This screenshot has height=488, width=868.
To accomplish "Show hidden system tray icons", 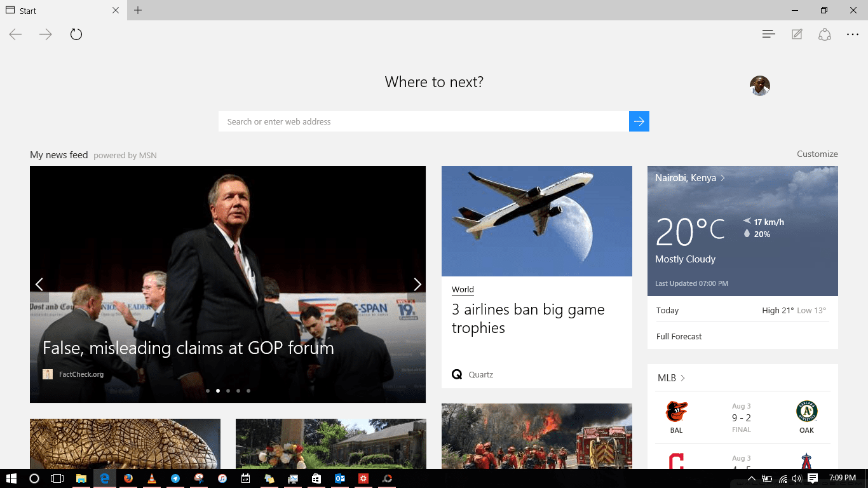I will pyautogui.click(x=752, y=478).
